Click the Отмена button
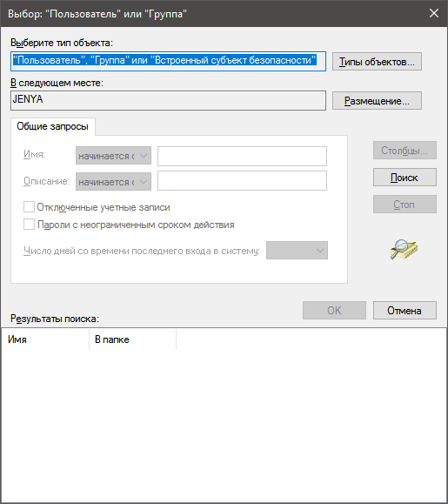448x504 pixels. (405, 310)
